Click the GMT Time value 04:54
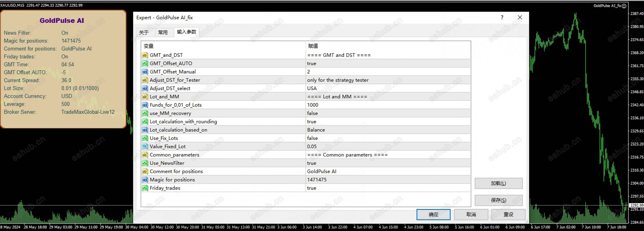Screen dimensions: 644x231 click(x=68, y=65)
